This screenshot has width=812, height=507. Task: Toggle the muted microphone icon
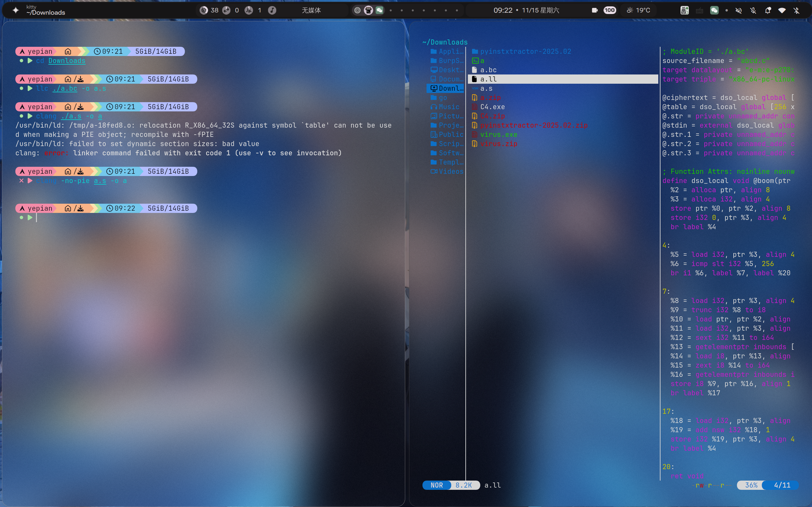click(x=753, y=10)
